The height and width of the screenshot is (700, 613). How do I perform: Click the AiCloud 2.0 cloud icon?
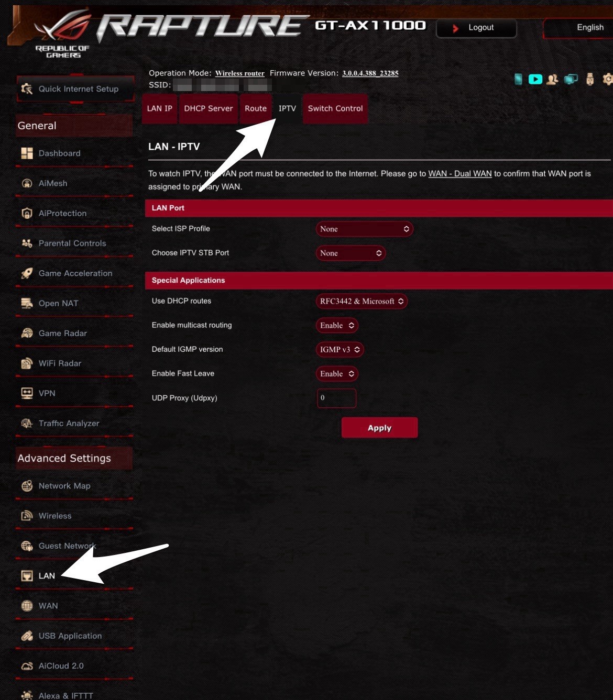[x=27, y=666]
